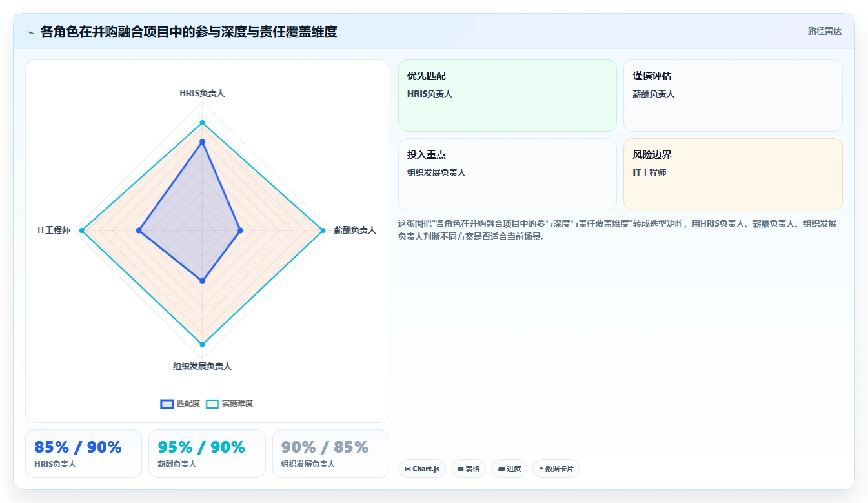Click the 组织发展负责人 radar axis label
This screenshot has height=503, width=868.
[x=202, y=366]
